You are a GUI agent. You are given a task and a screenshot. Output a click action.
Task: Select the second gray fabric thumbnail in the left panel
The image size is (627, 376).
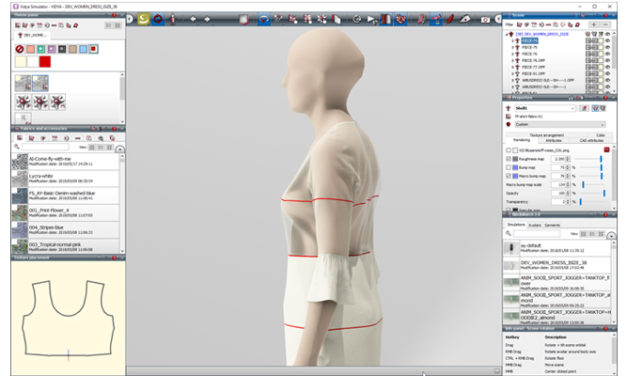(40, 83)
